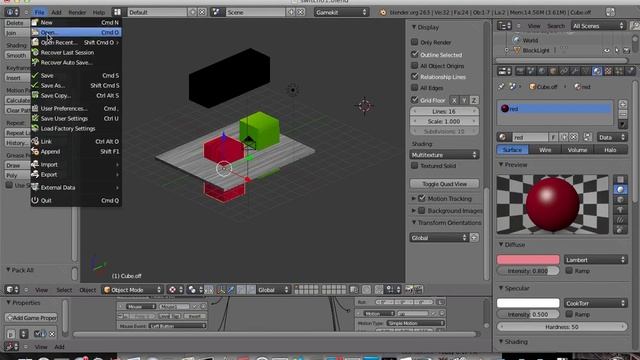Choose Quit in File menu
Image resolution: width=640 pixels, height=360 pixels.
(x=76, y=200)
